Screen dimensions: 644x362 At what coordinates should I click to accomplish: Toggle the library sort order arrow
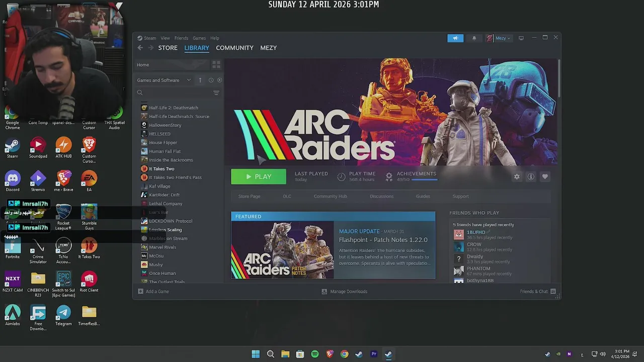pyautogui.click(x=200, y=80)
